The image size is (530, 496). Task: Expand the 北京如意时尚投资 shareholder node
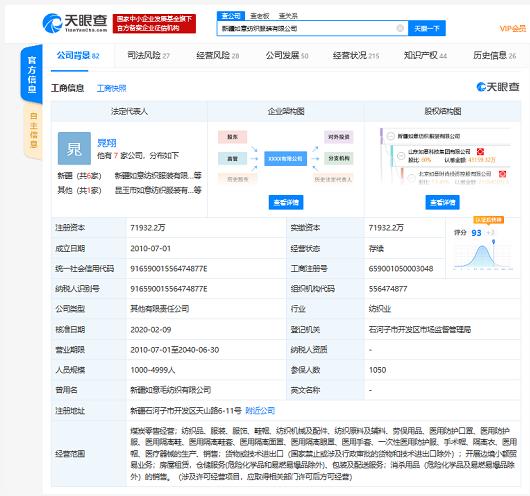[411, 178]
